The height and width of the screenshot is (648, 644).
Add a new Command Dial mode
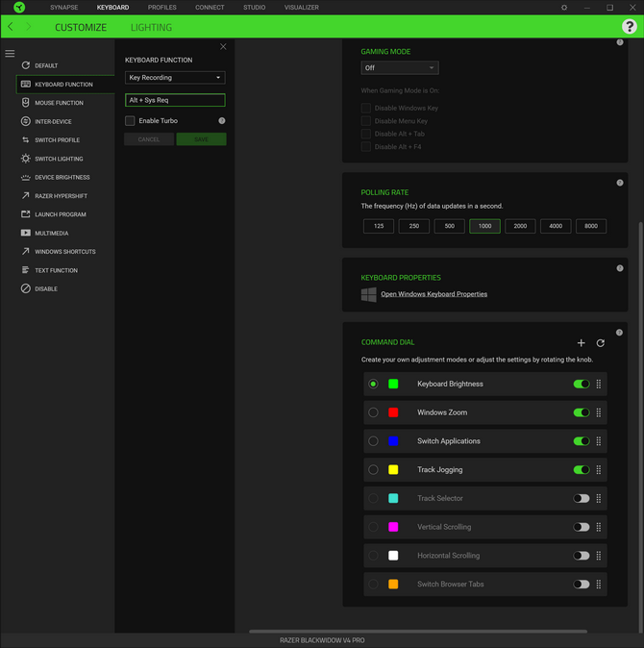[x=581, y=342]
